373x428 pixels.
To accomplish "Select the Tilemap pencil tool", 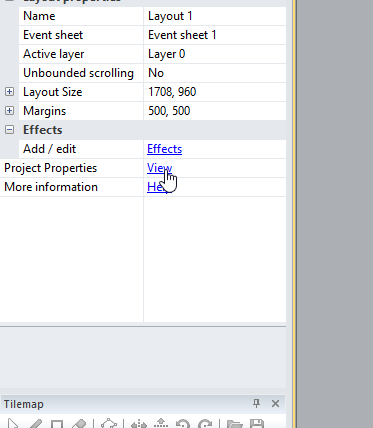I will tap(35, 424).
